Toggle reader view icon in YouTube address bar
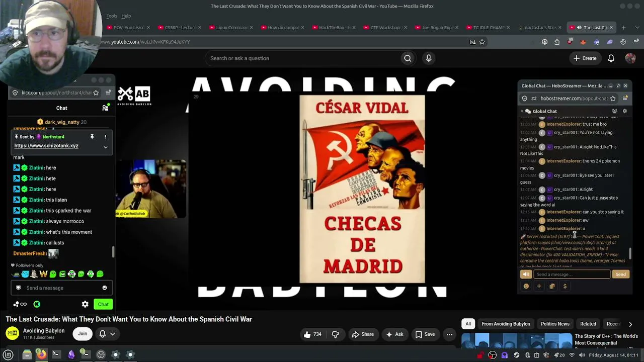 472,42
